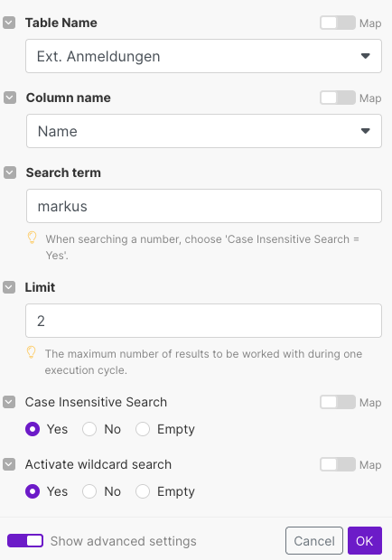
Task: Collapse the Table Name field chevron icon
Action: point(9,23)
